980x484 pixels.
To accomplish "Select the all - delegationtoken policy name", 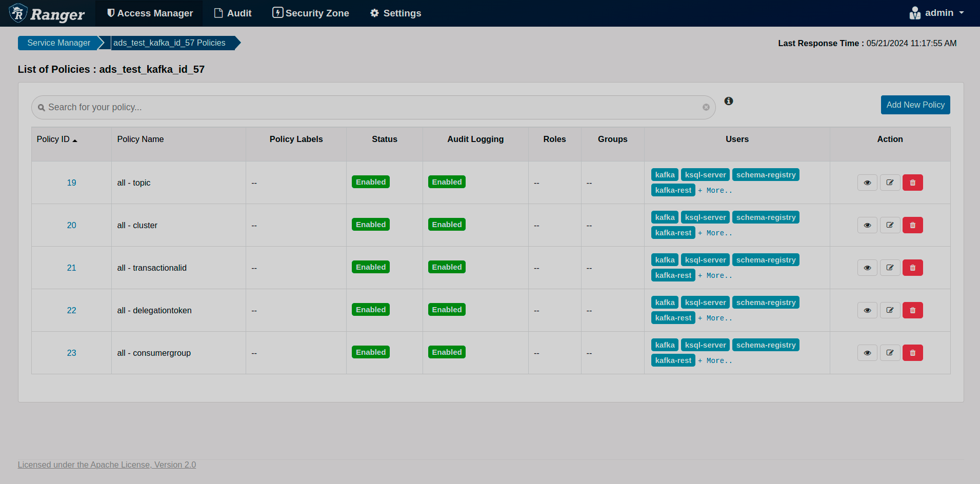I will [154, 310].
